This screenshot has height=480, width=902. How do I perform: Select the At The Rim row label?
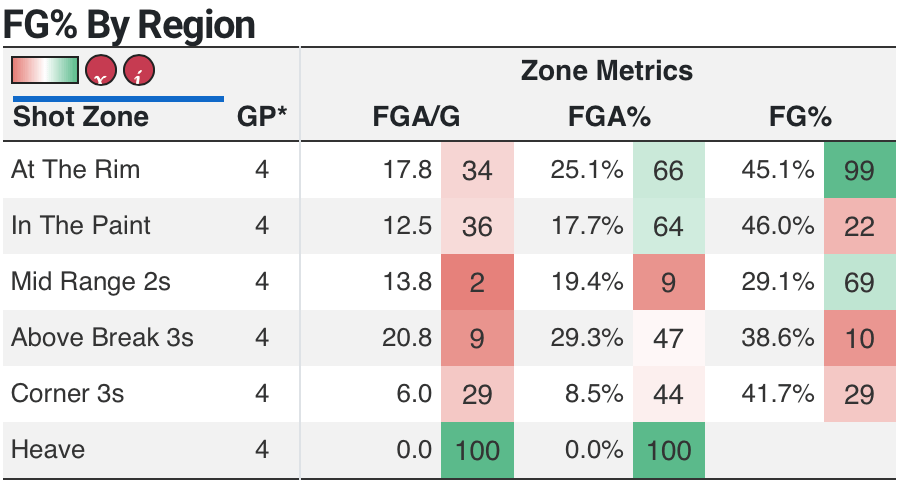[x=76, y=170]
